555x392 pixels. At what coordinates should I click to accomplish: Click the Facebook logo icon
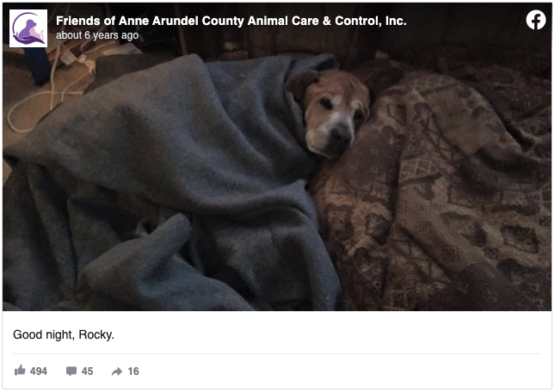[x=535, y=20]
